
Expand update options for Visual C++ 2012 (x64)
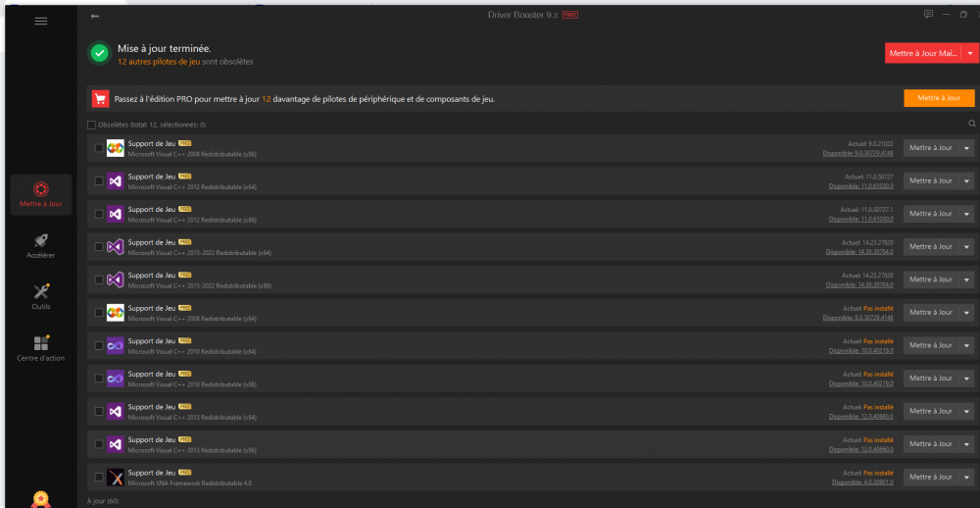966,180
